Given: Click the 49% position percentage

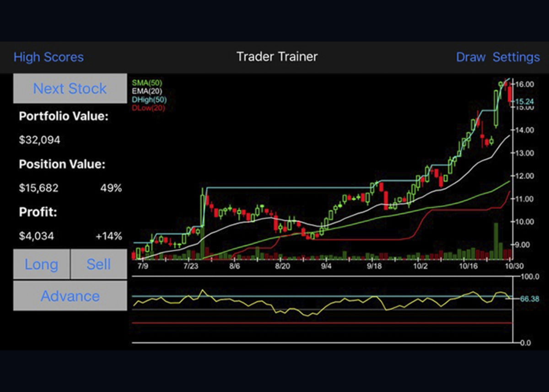Looking at the screenshot, I should [111, 188].
